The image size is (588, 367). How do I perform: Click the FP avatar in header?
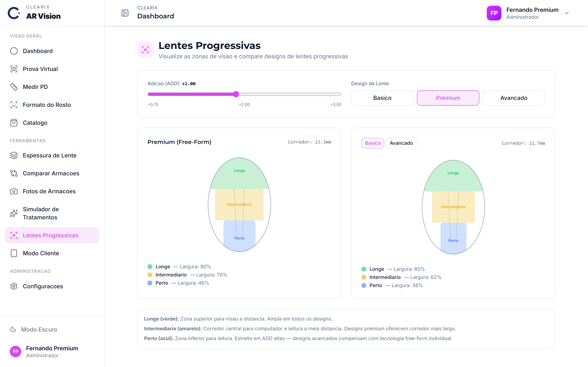(x=494, y=13)
